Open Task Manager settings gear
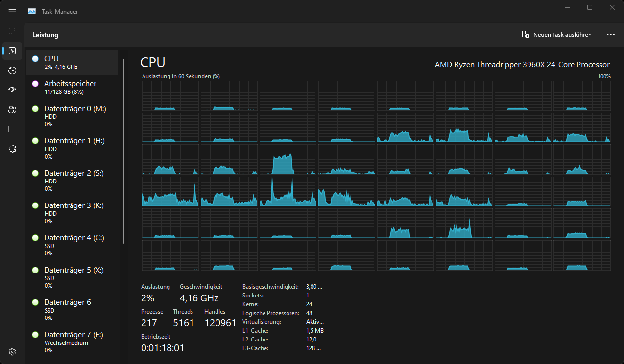Viewport: 624px width, 364px height. coord(12,352)
